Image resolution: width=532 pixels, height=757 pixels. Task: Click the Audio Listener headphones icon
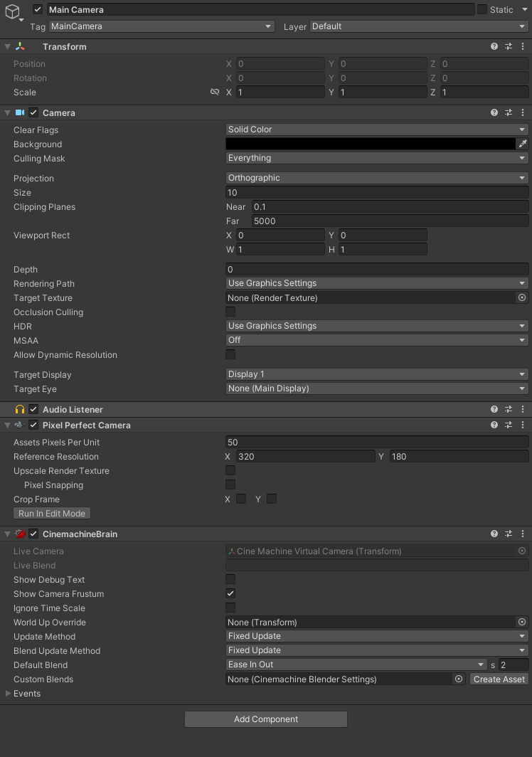(20, 409)
